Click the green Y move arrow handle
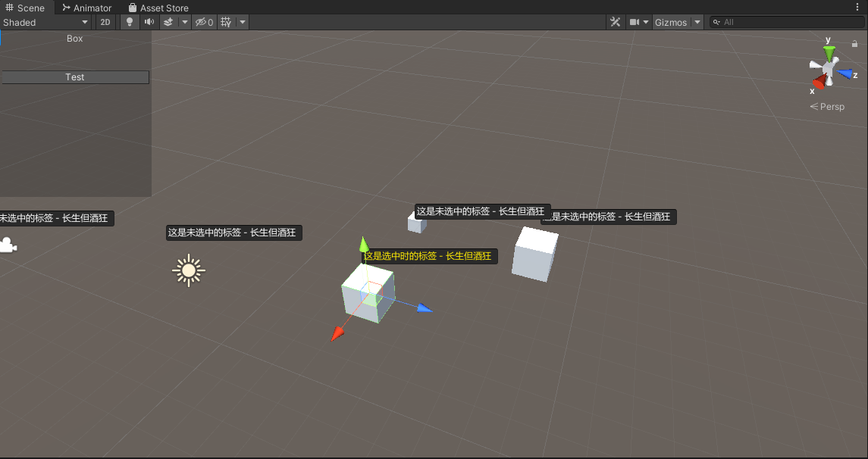This screenshot has height=459, width=868. 364,245
